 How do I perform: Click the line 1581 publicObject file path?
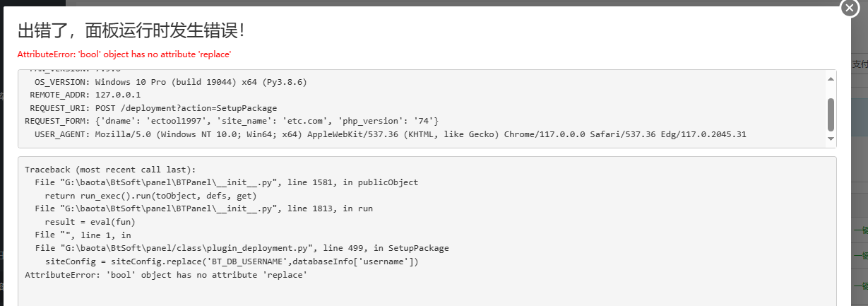pyautogui.click(x=226, y=182)
